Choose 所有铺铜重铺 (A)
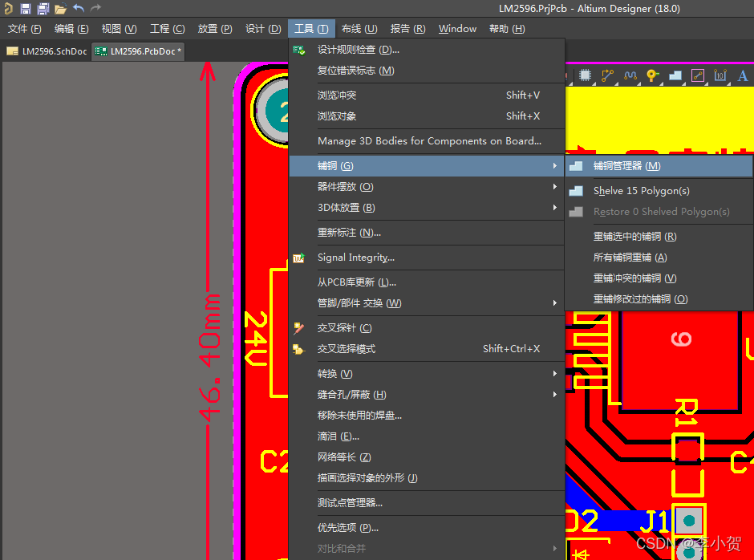The image size is (754, 560). click(x=659, y=258)
